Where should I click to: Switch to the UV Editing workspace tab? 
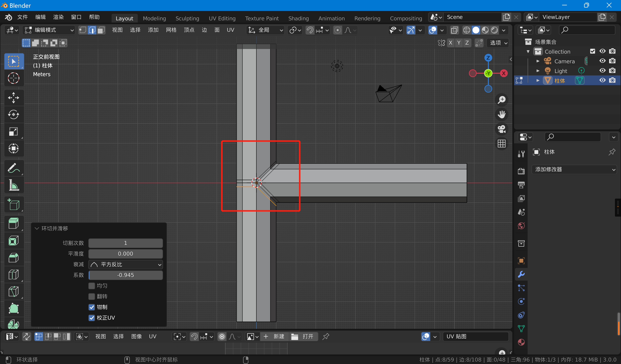(x=222, y=18)
